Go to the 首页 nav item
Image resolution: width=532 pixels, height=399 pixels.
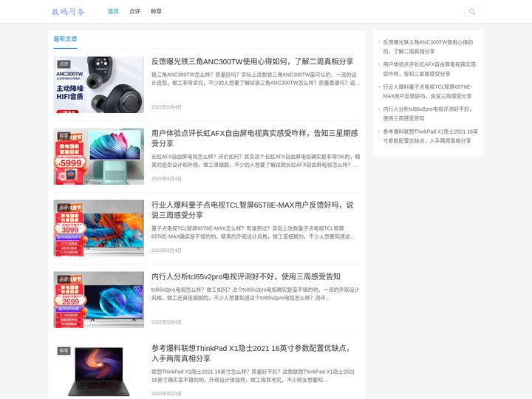[x=113, y=12]
